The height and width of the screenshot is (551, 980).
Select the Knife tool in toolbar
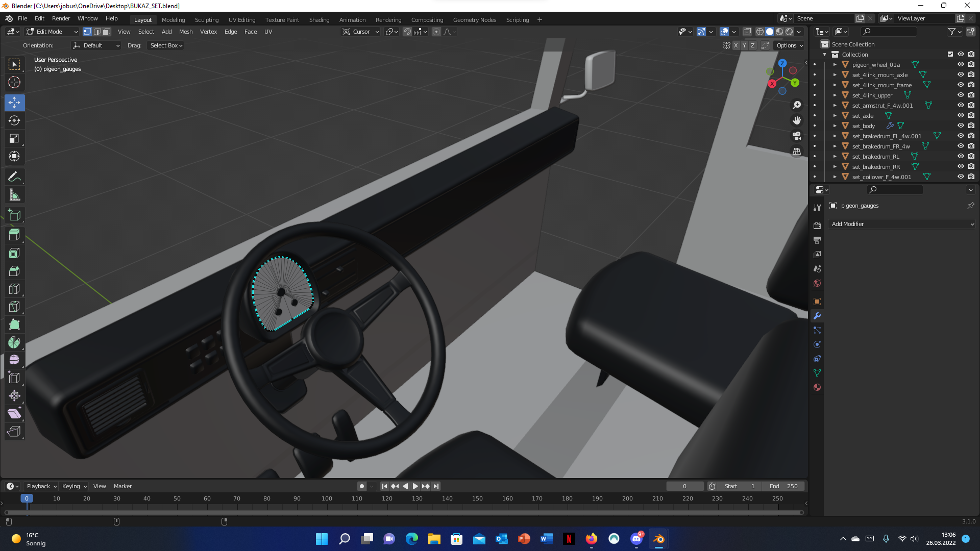14,307
